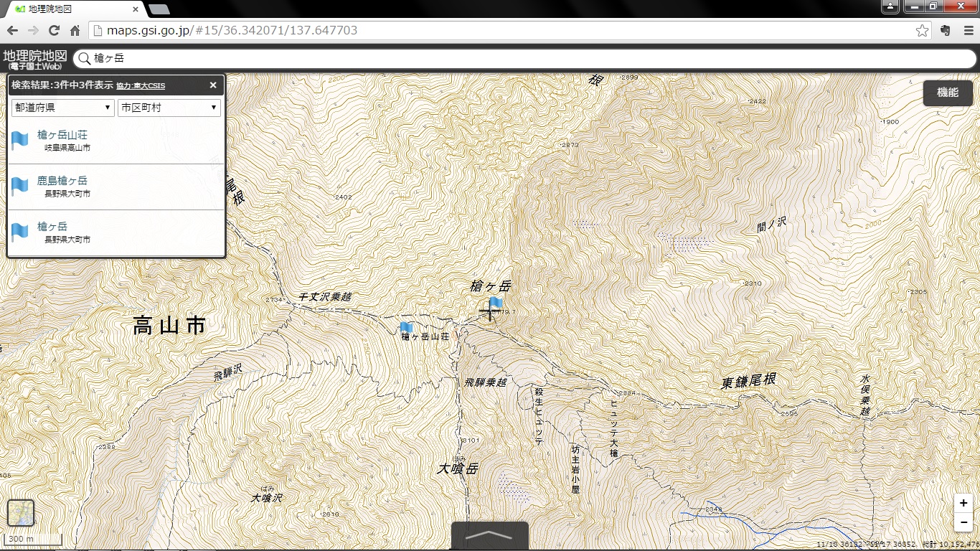Open the 市区町村 municipality dropdown
Screen dimensions: 980x551
(x=169, y=108)
